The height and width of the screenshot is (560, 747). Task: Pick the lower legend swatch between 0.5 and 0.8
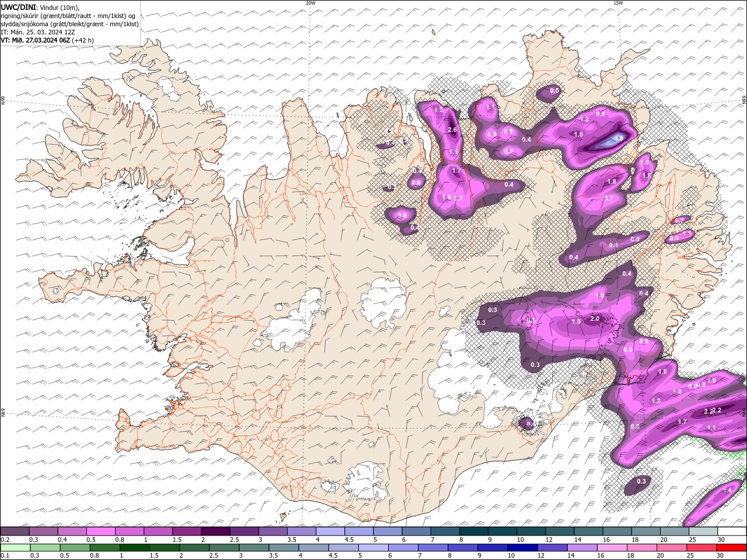coord(75,548)
